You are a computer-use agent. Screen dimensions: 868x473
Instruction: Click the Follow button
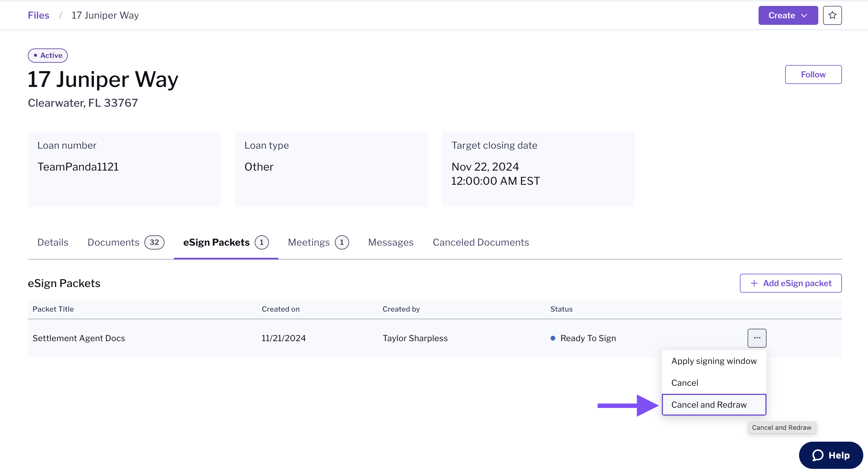(813, 74)
